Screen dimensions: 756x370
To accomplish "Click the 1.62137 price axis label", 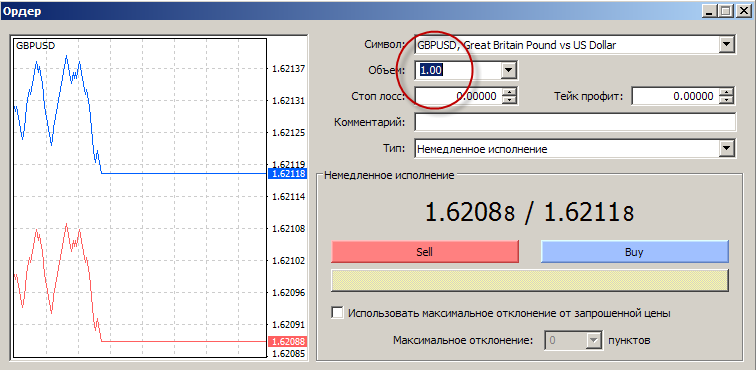I will 288,69.
